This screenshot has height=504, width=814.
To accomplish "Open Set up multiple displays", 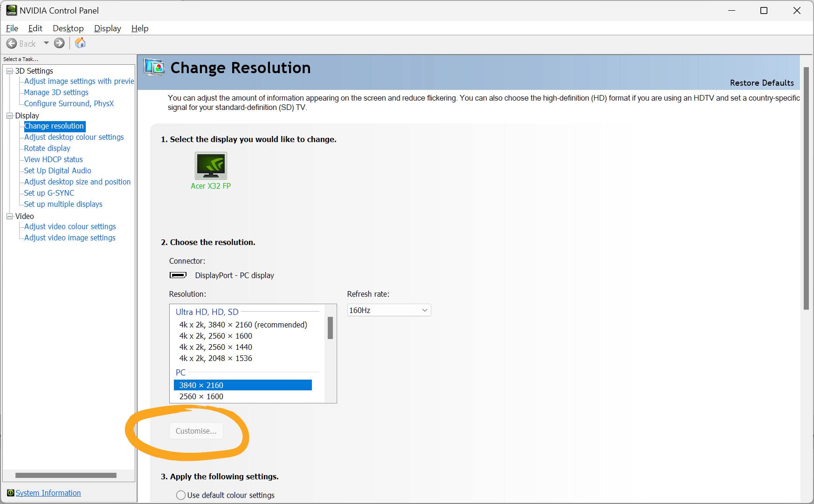I will pos(63,204).
